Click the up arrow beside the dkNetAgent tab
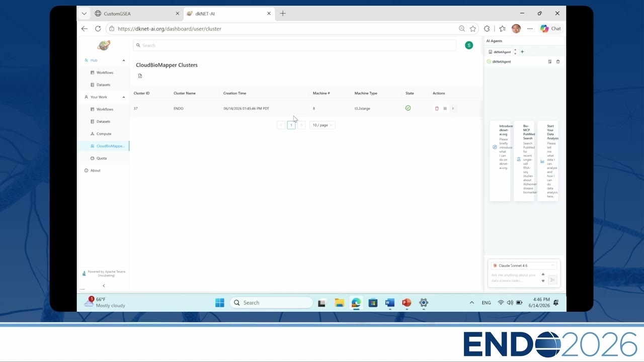The width and height of the screenshot is (644, 362). [515, 50]
